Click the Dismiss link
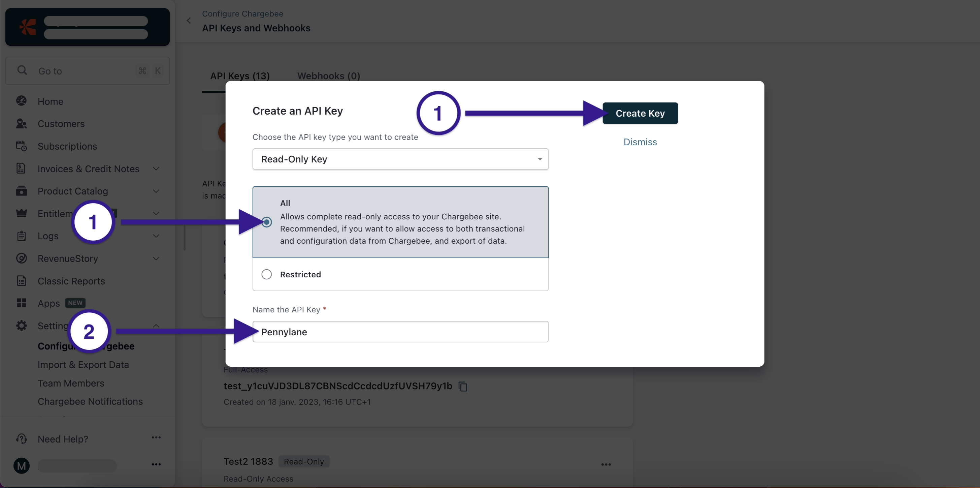Screen dimensions: 980x488 (640, 142)
